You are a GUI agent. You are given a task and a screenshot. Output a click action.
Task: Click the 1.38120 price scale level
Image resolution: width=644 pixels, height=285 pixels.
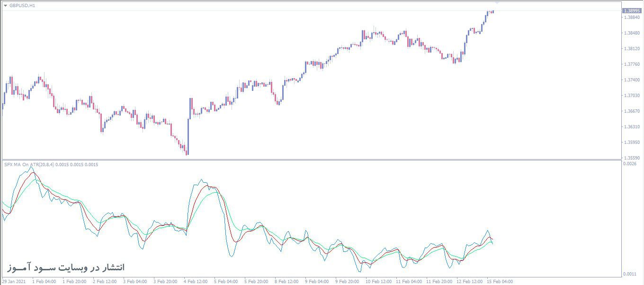point(632,49)
